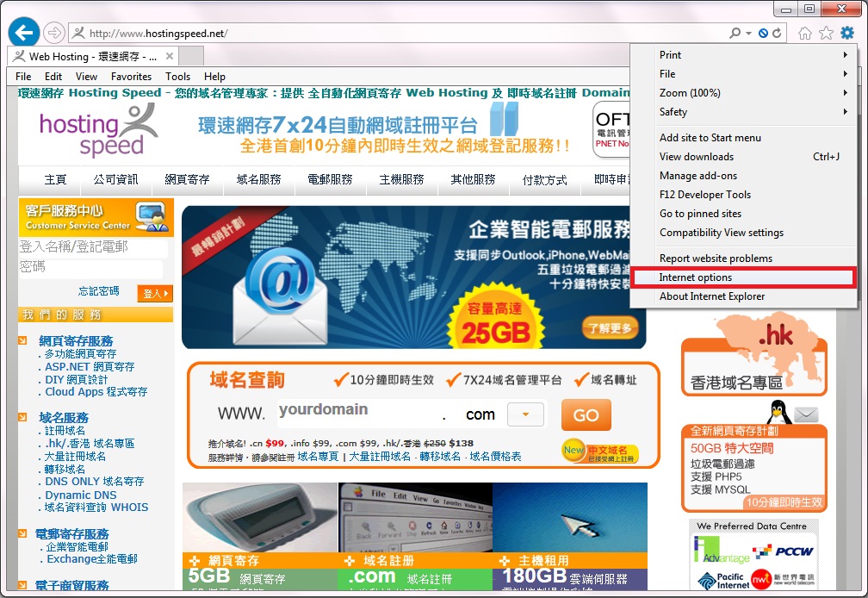Open 主機服務 navigation item

[401, 179]
